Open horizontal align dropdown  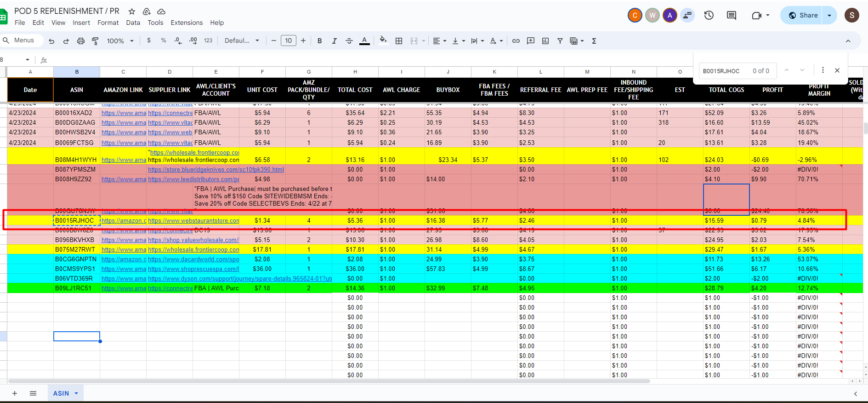click(x=440, y=41)
